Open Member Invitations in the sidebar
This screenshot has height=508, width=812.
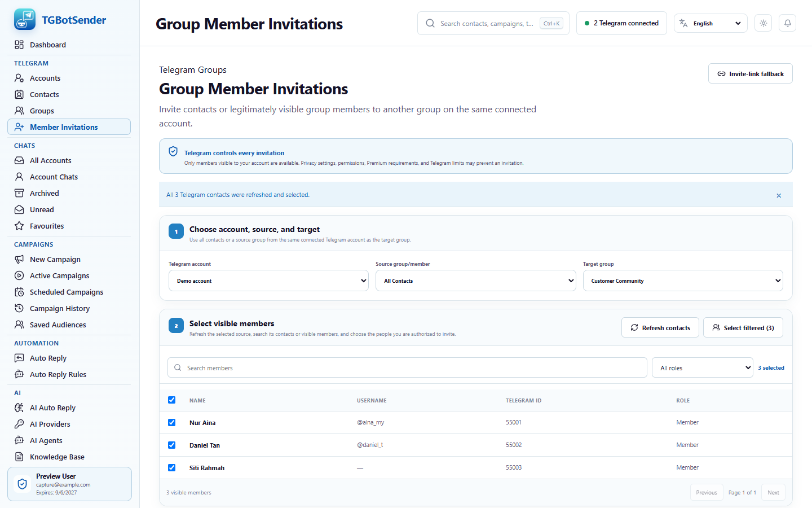pyautogui.click(x=69, y=127)
